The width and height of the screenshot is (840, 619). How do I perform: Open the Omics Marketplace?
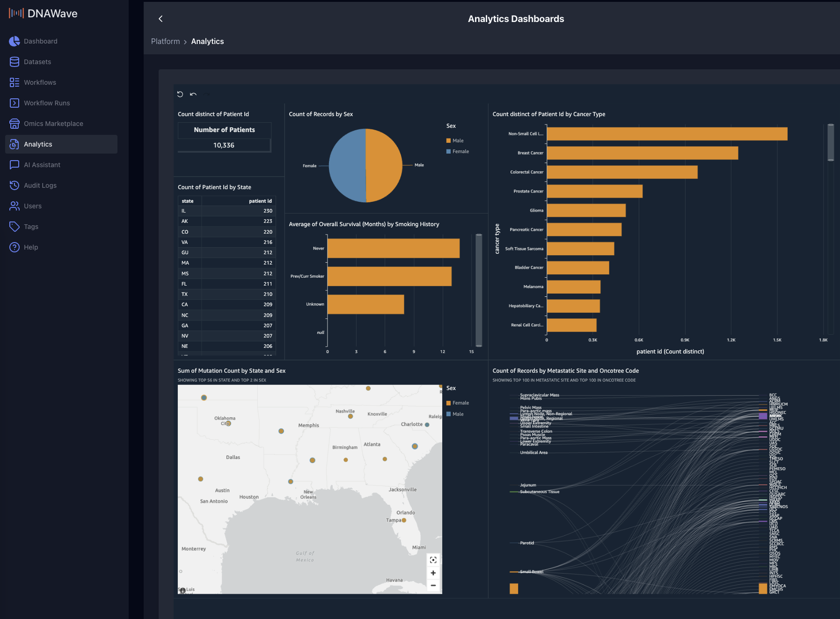pos(53,123)
